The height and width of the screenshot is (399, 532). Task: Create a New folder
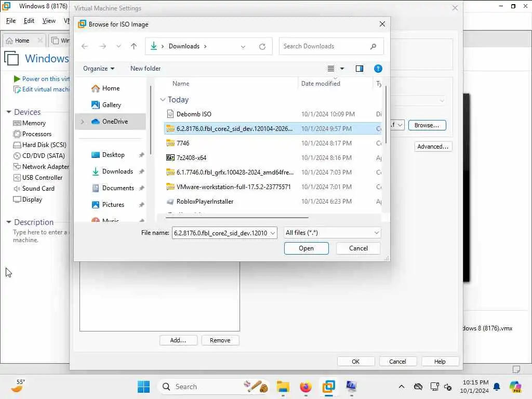[x=145, y=69]
